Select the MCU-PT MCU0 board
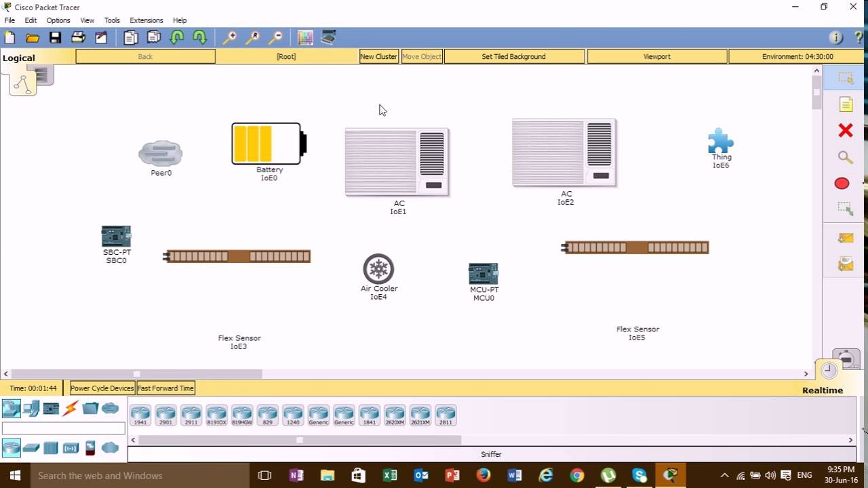The height and width of the screenshot is (488, 868). pos(484,274)
